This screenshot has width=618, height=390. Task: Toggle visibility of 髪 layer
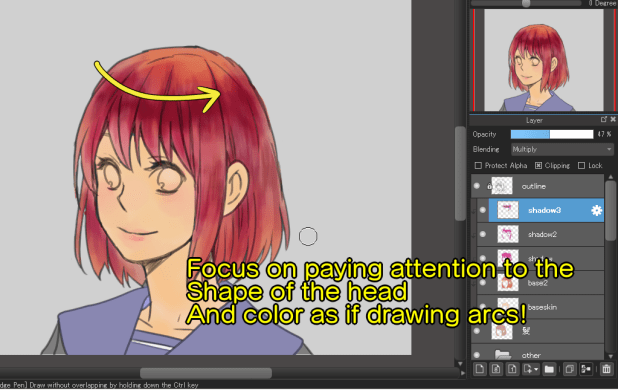477,331
